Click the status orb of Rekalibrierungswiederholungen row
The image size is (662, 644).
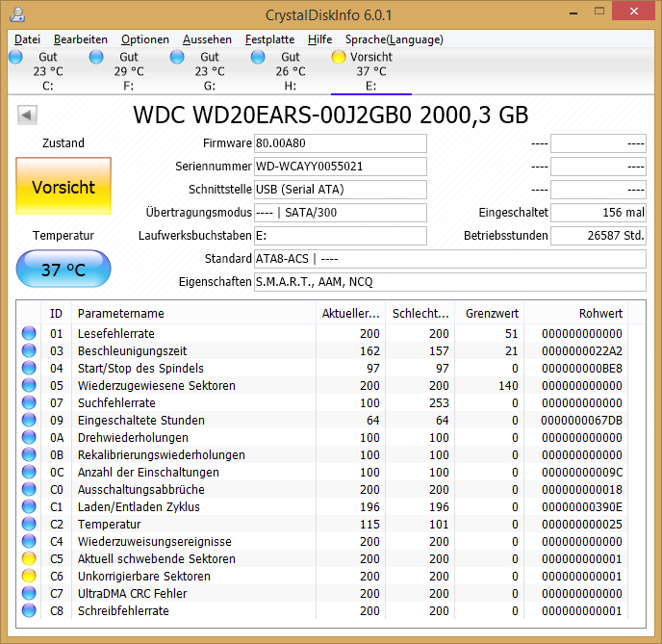(29, 454)
